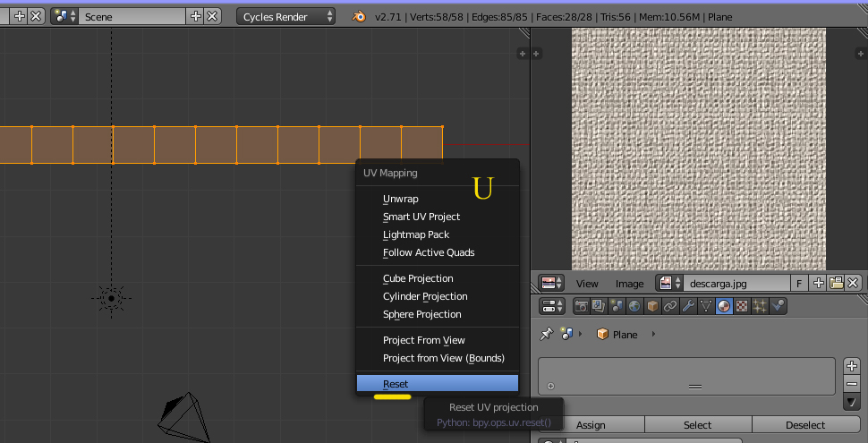Open the Render properties camera tab
The height and width of the screenshot is (443, 868).
click(x=581, y=306)
